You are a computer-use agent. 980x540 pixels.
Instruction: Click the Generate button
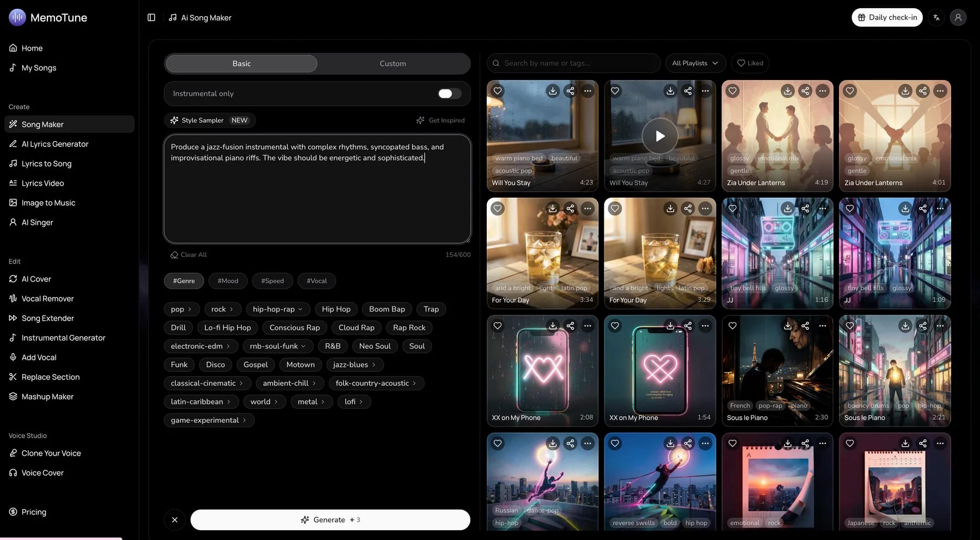(330, 520)
